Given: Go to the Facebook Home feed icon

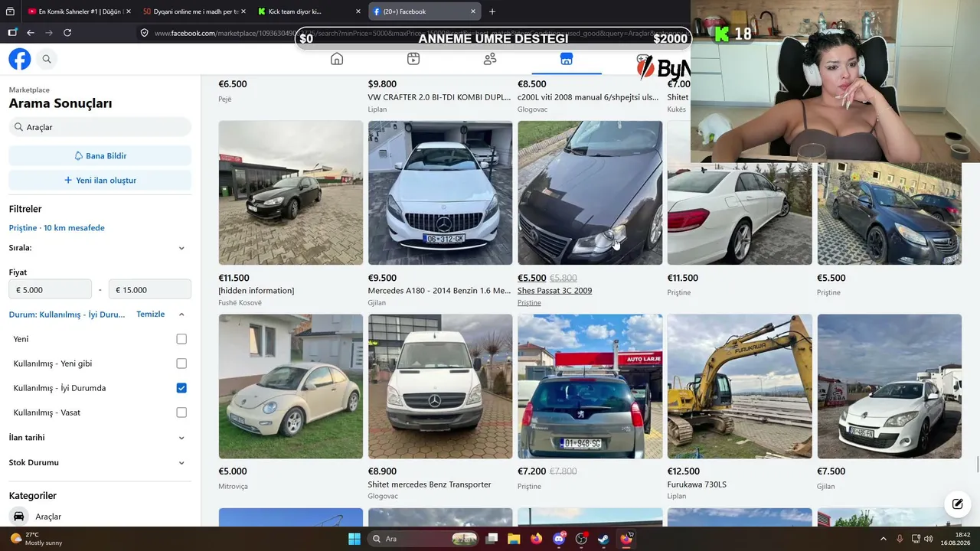Looking at the screenshot, I should point(337,59).
